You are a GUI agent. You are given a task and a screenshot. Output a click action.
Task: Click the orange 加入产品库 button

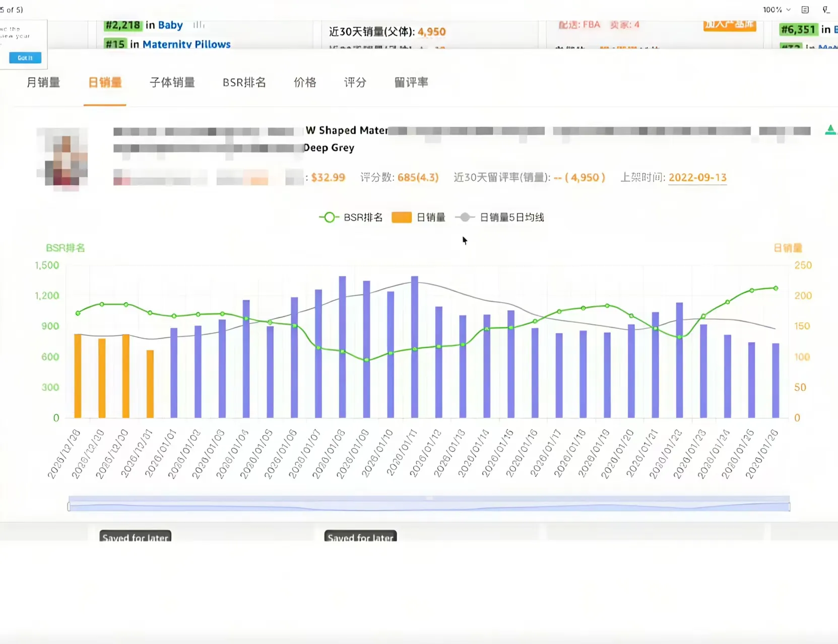729,25
